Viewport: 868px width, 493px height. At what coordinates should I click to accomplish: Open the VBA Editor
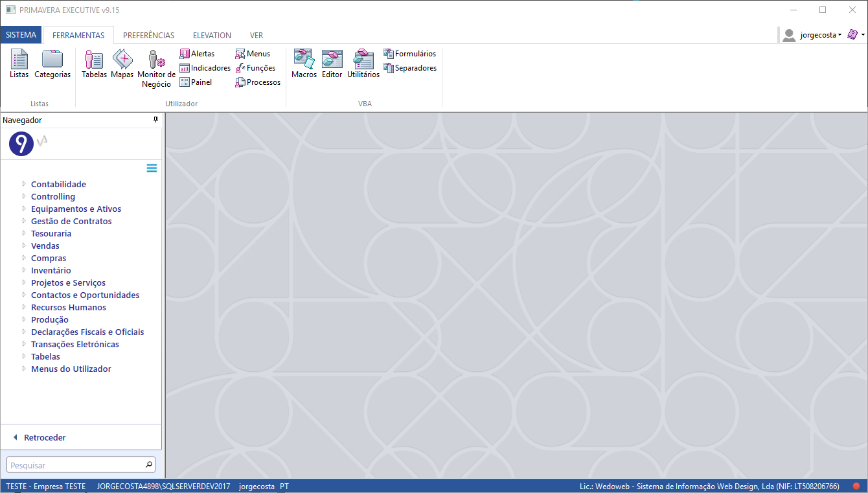[332, 64]
